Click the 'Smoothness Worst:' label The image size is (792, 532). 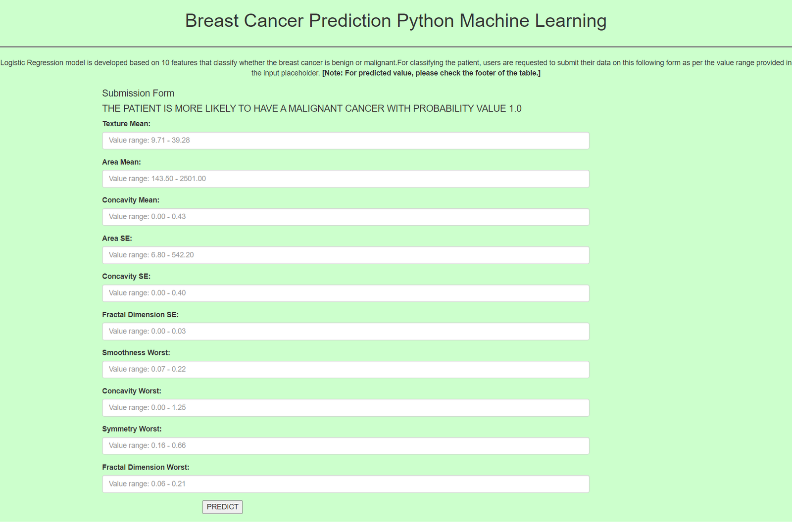pos(136,353)
